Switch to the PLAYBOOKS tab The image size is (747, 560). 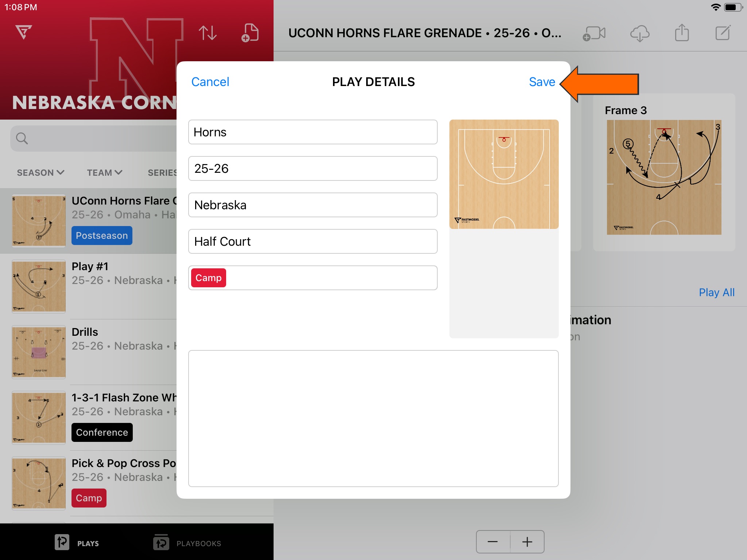(187, 543)
